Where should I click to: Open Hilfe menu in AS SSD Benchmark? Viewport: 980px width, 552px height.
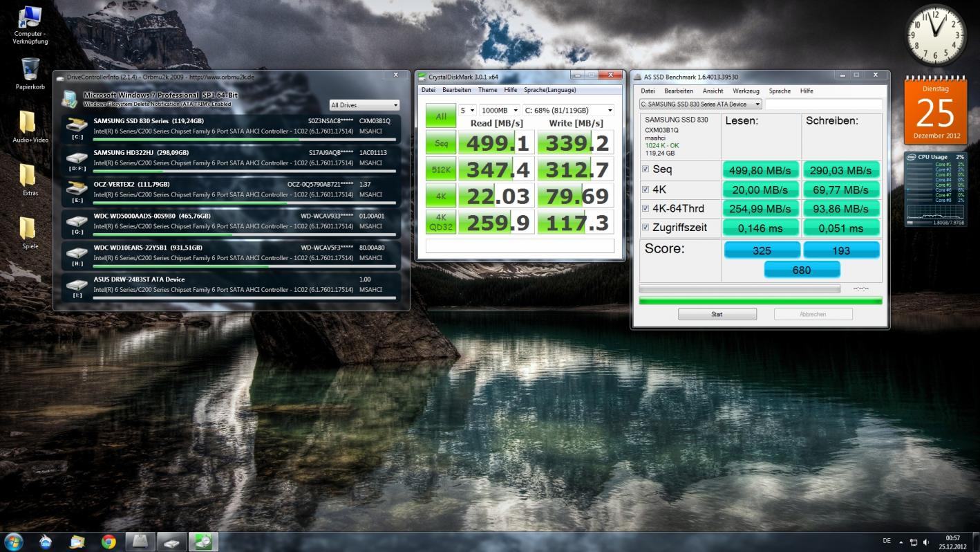807,91
